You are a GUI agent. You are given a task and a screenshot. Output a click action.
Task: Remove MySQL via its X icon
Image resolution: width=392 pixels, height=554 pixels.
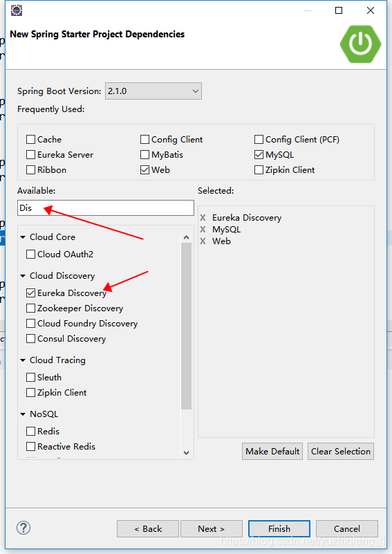(203, 230)
